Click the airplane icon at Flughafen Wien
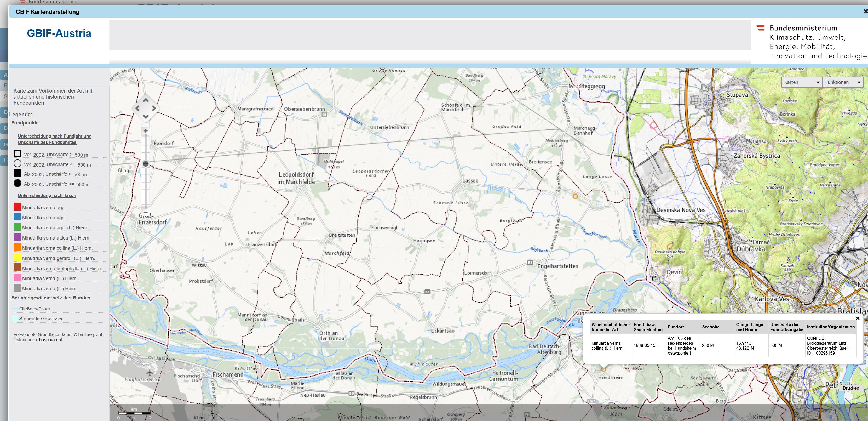Image resolution: width=868 pixels, height=421 pixels. point(150,373)
